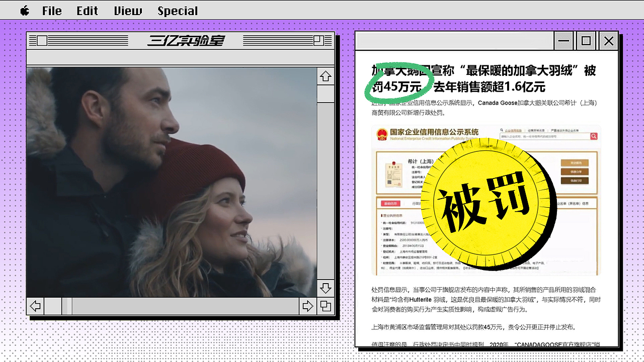The image size is (644, 362).
Task: Click the 三亿实验室 window title
Action: [186, 41]
